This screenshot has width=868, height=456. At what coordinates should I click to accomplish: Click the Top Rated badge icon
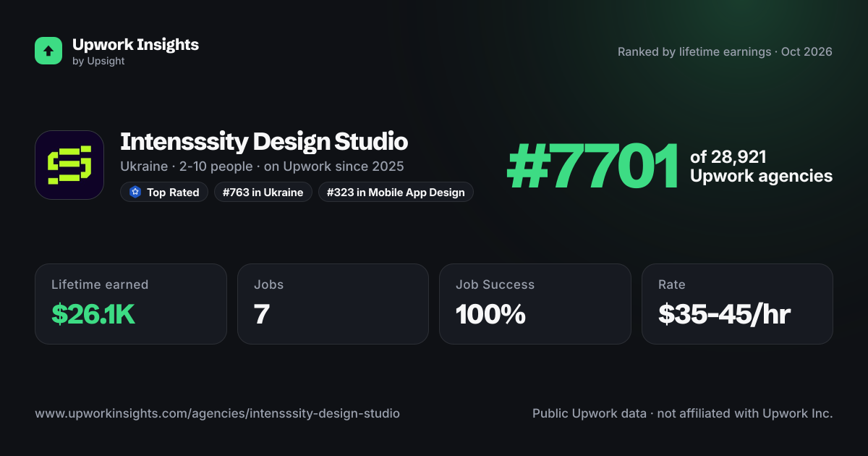point(135,193)
